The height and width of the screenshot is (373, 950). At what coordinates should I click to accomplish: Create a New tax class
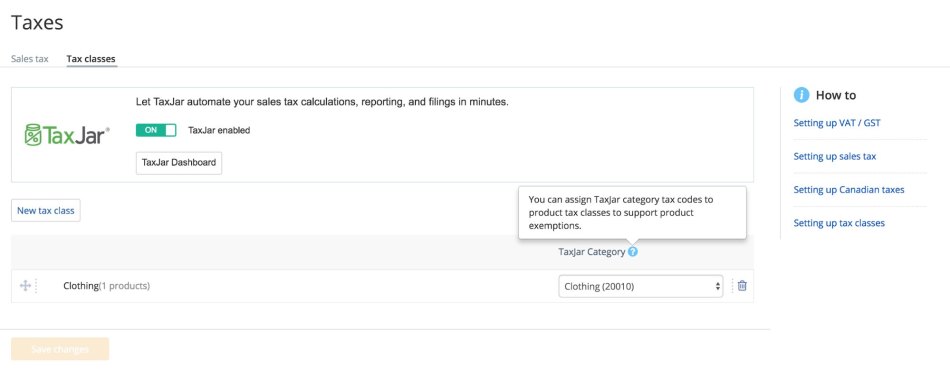click(45, 211)
